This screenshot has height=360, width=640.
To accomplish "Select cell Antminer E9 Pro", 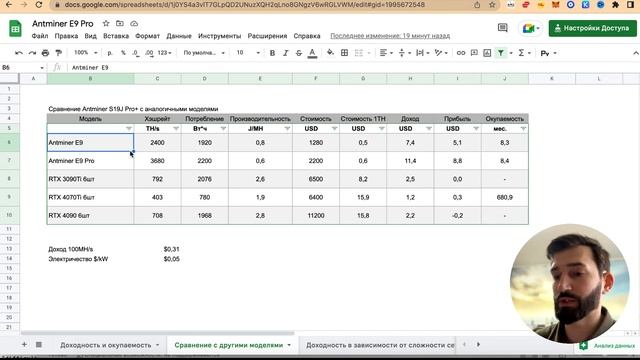I will 90,161.
